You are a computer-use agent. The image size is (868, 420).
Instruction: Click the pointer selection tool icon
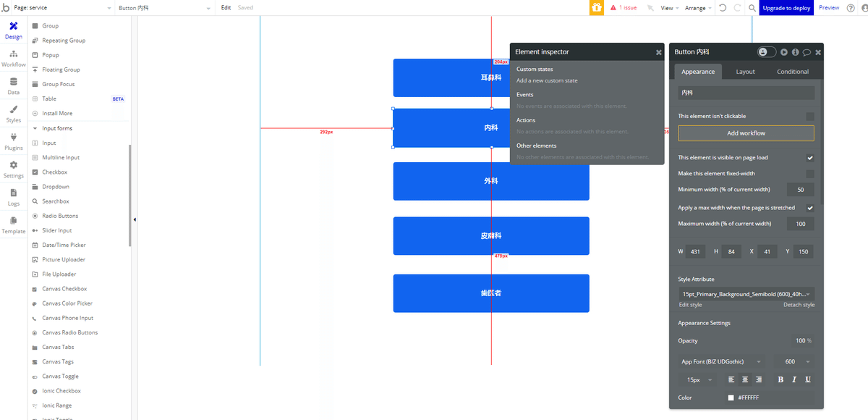pos(650,8)
